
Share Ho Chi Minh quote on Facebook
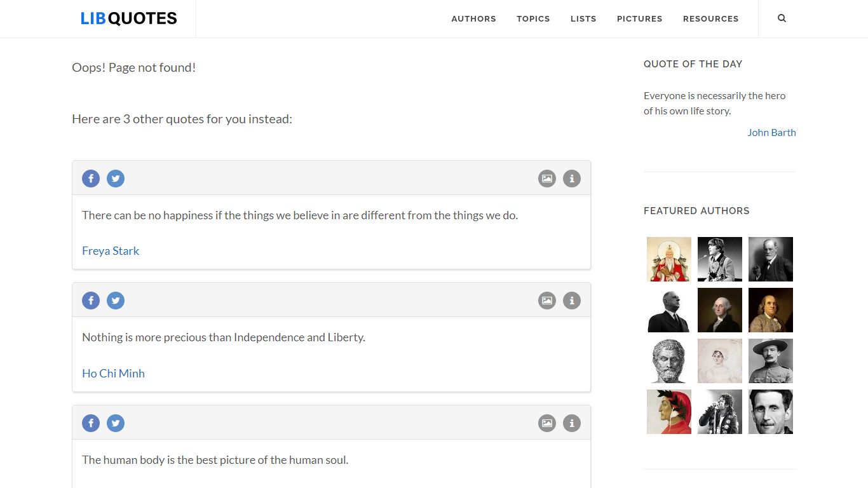pyautogui.click(x=91, y=301)
